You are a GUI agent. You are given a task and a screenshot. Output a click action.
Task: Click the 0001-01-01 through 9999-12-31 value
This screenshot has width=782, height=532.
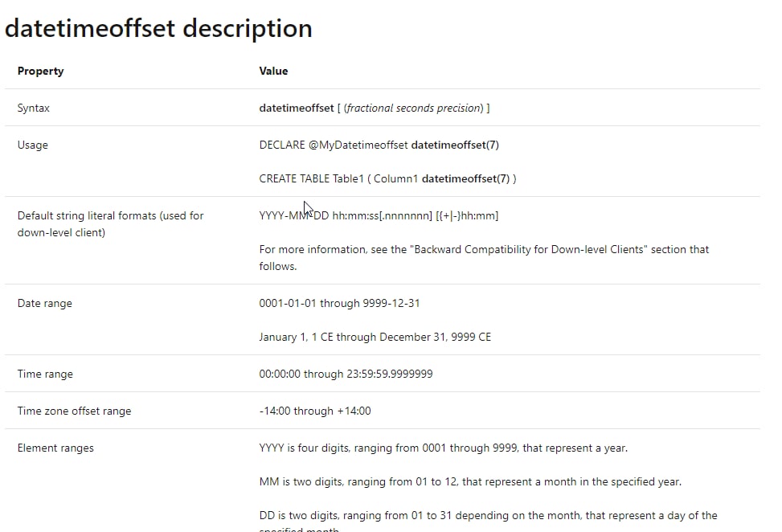pyautogui.click(x=340, y=303)
